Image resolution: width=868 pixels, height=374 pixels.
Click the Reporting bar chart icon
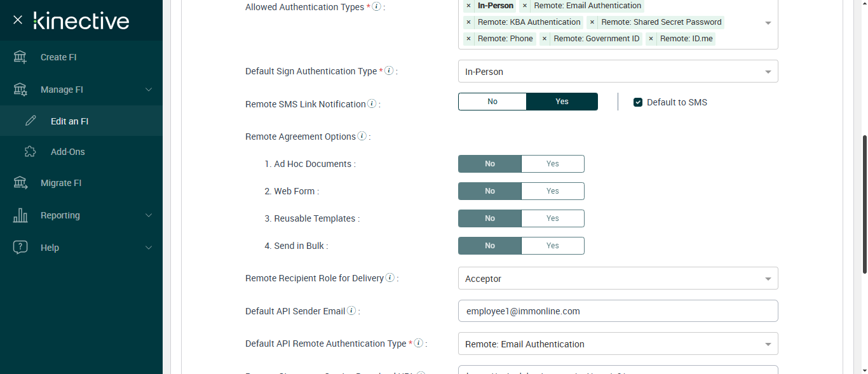click(x=20, y=215)
